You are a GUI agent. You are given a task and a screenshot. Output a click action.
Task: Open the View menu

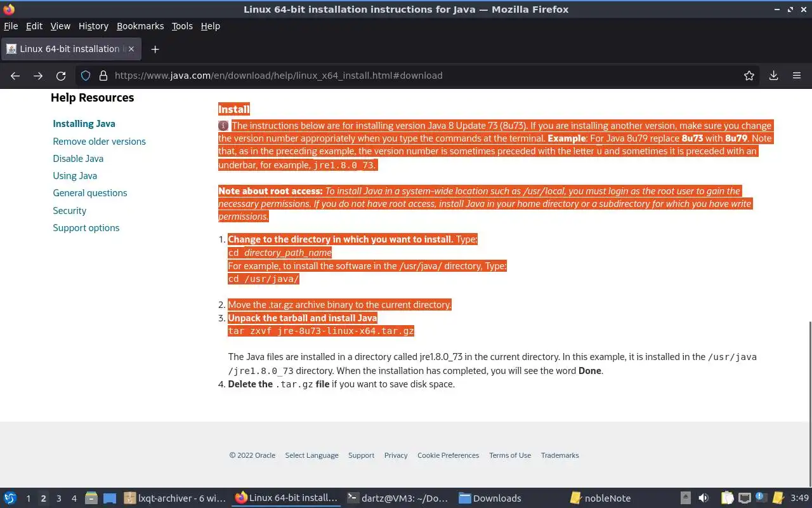[60, 26]
